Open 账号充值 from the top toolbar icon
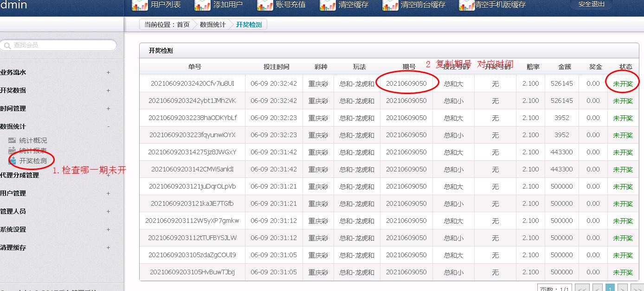 click(x=264, y=5)
